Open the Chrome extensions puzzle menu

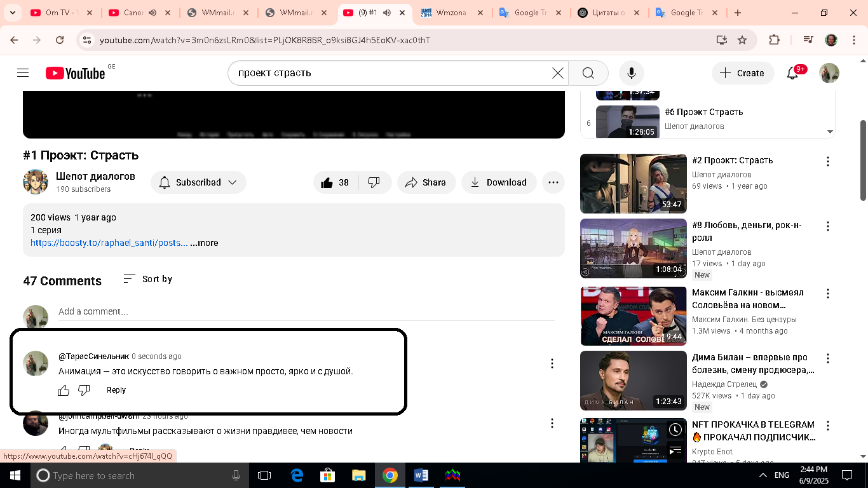point(774,40)
